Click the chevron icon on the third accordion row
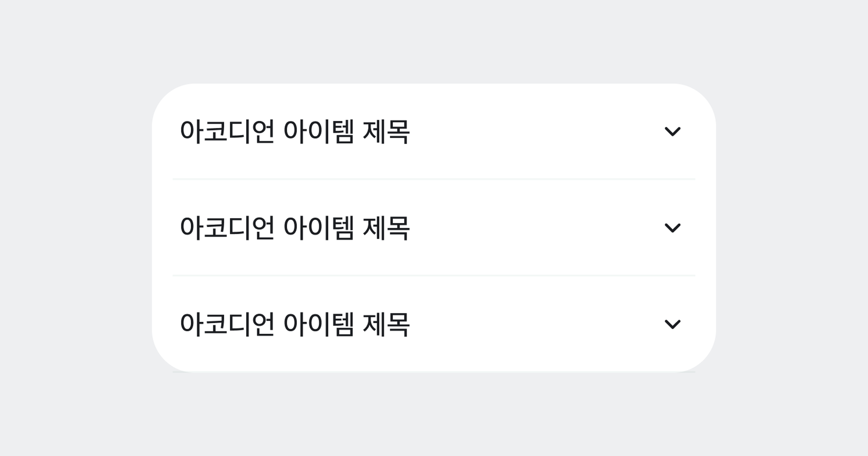Viewport: 868px width, 456px height. [x=672, y=324]
